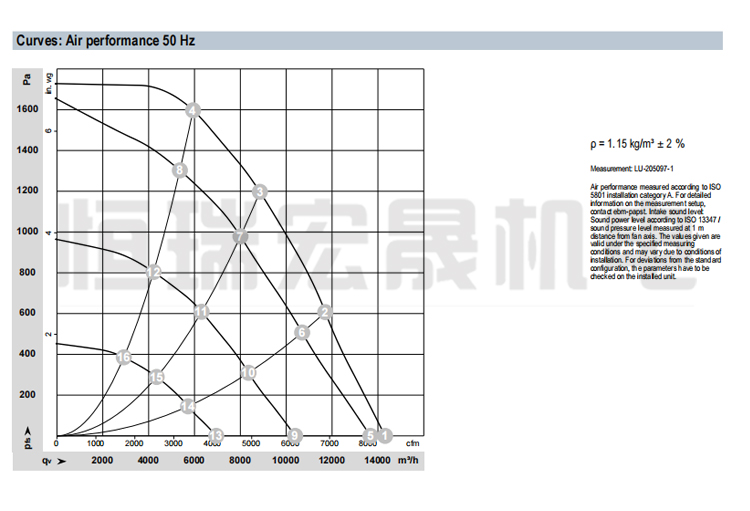Select measurement point 14

pos(187,406)
